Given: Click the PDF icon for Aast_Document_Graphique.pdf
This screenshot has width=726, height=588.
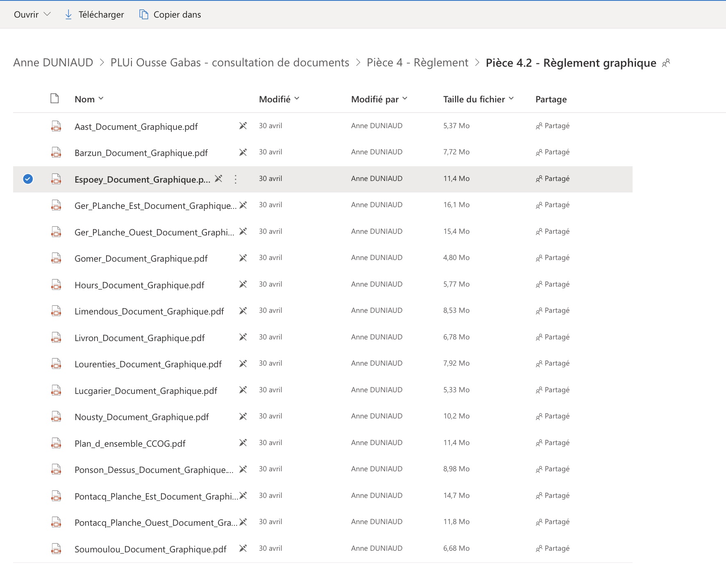Looking at the screenshot, I should tap(56, 126).
